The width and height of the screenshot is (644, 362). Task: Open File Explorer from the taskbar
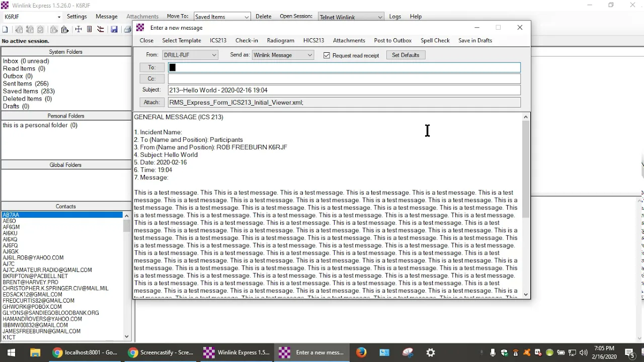35,352
